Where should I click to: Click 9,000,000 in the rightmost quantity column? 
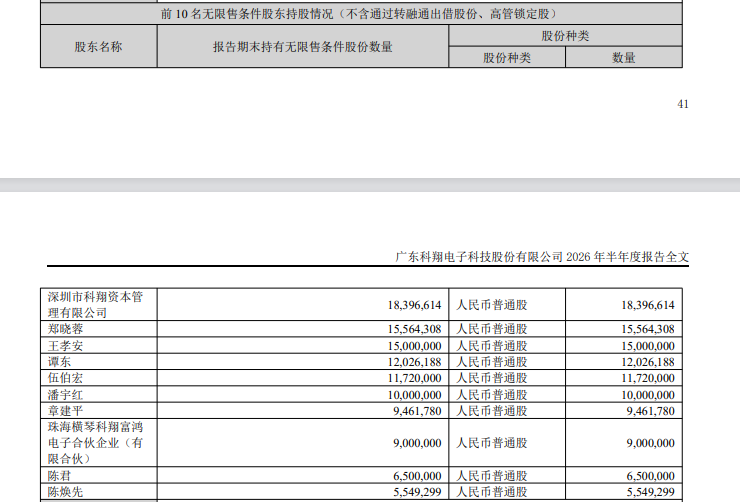[x=651, y=443]
